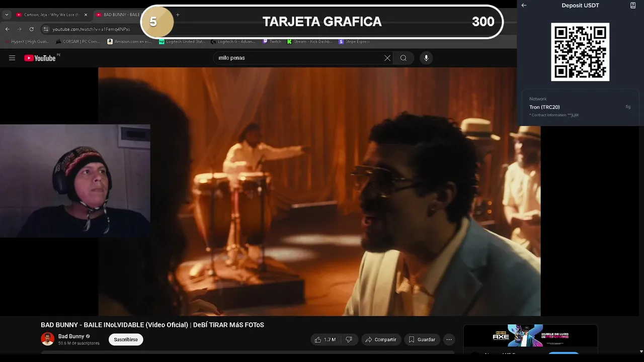Clear the search text with the X
Screen dimensions: 644x362
coord(387,58)
